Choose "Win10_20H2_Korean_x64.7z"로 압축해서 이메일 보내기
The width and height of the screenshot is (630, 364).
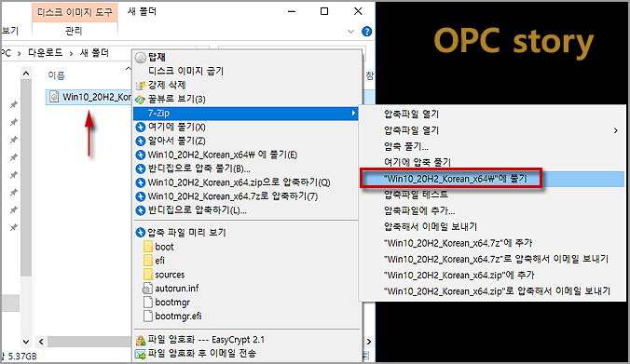pos(496,259)
